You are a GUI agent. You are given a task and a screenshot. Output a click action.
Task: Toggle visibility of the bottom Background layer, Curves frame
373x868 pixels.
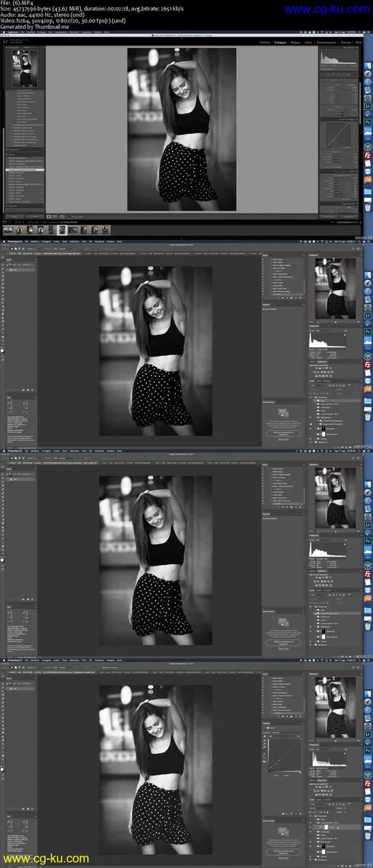(310, 860)
